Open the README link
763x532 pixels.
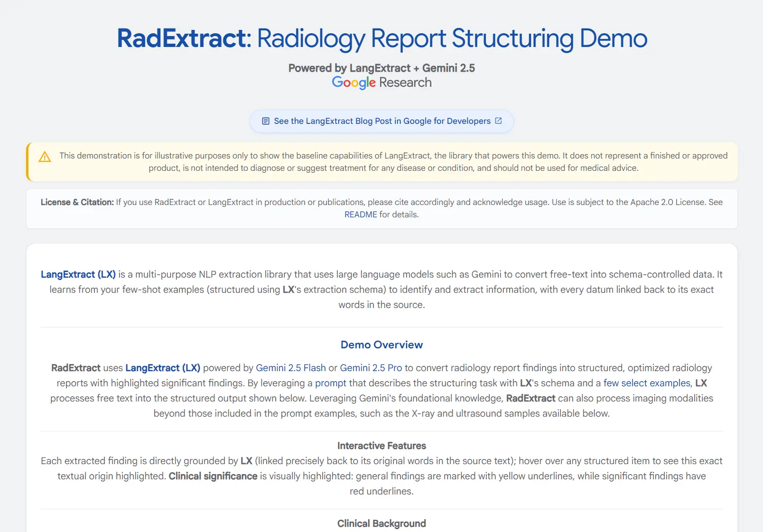pyautogui.click(x=361, y=214)
